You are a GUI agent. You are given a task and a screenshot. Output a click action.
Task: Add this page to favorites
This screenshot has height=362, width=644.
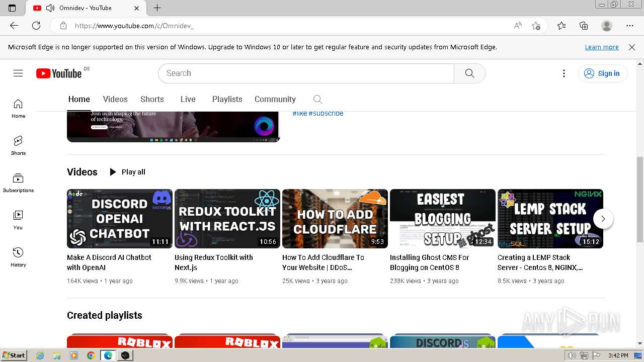click(536, 26)
